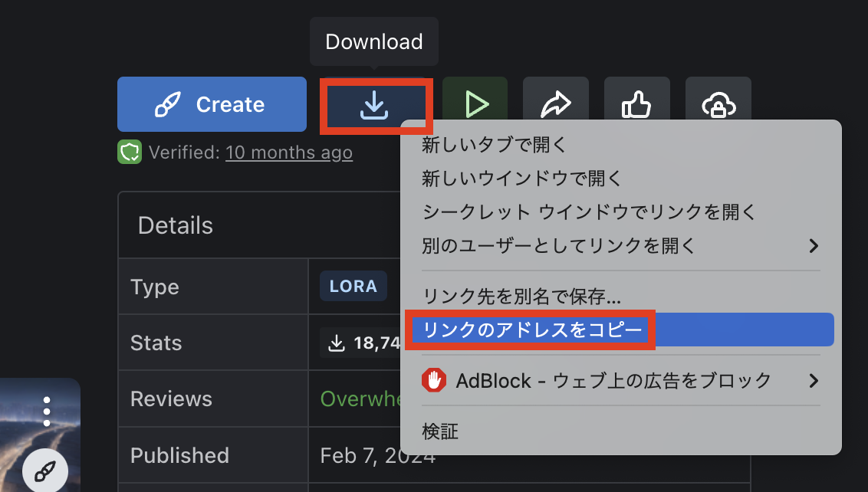Click the highlighted Download icon
The image size is (868, 492).
pyautogui.click(x=376, y=105)
